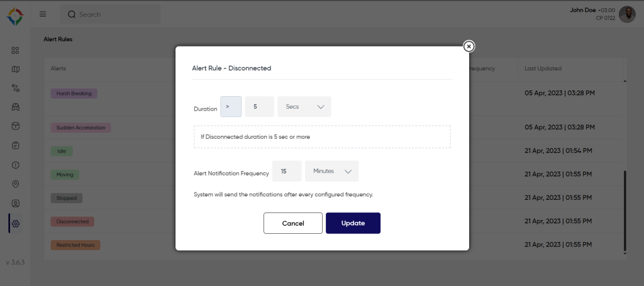Click the Search box in top bar
Viewport: 644px width, 286px height.
pos(110,14)
